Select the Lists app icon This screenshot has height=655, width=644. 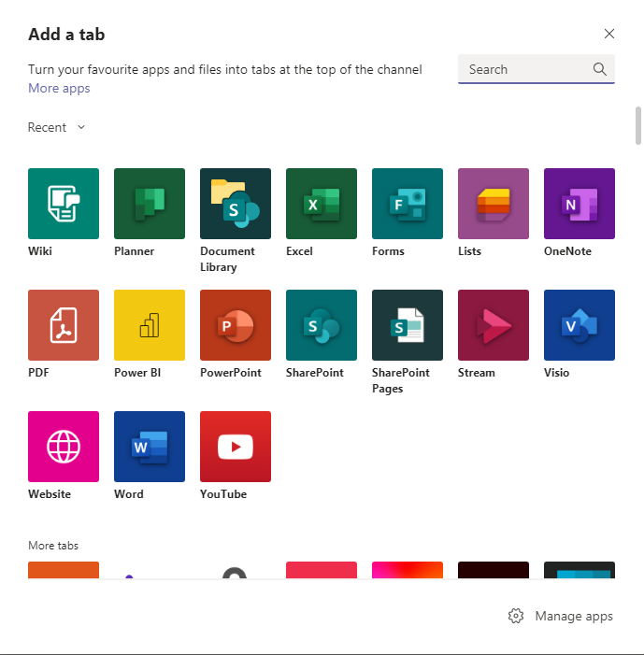point(494,204)
